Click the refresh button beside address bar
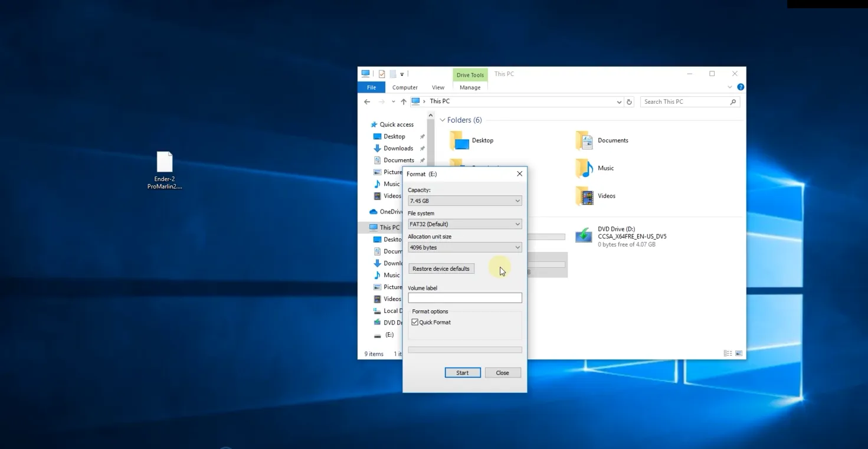The height and width of the screenshot is (449, 868). tap(629, 102)
